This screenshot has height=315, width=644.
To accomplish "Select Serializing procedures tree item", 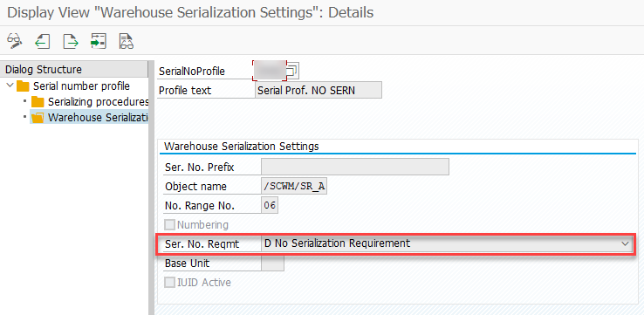I will 98,102.
